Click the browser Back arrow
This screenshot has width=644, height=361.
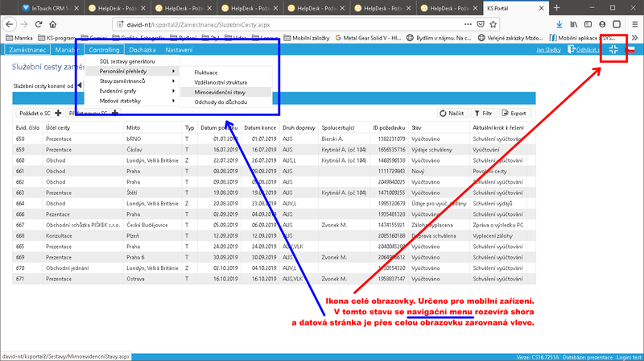coord(10,25)
